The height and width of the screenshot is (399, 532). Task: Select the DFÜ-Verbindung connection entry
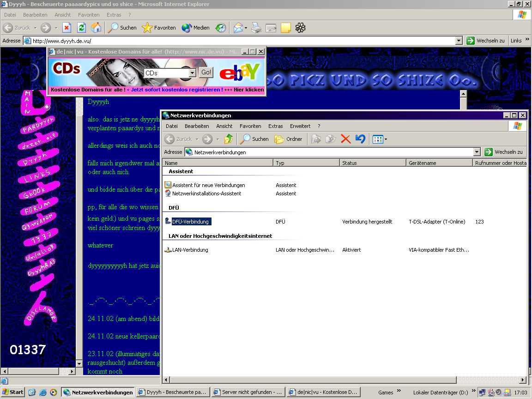click(190, 222)
